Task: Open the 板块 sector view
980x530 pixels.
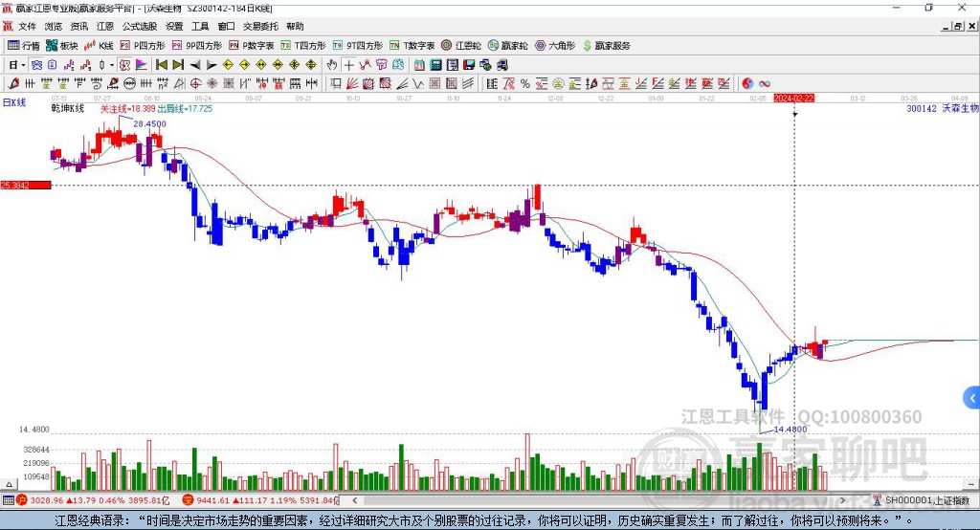Action: (61, 46)
